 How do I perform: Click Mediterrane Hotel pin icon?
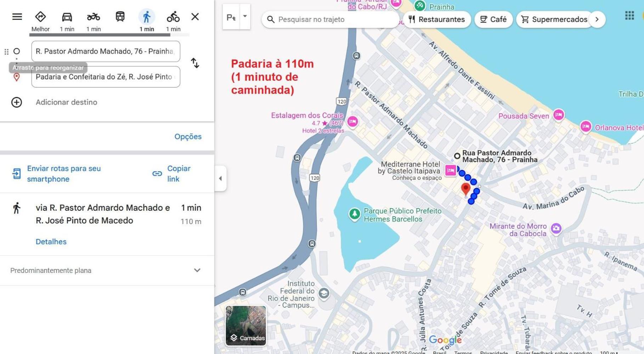tap(451, 171)
